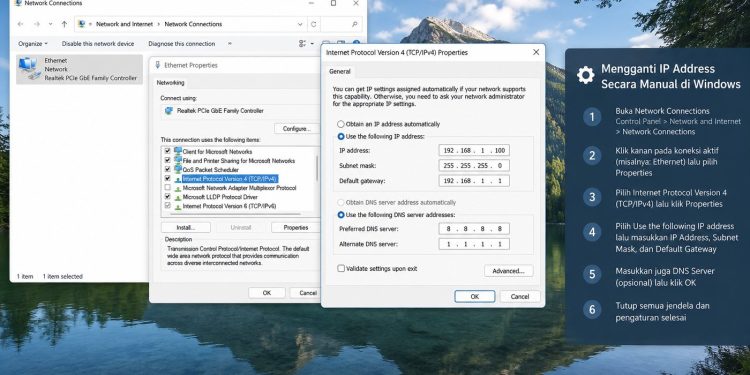Select Internet Protocol Version 6 (TCP/IPv6) item
750x375 pixels.
229,206
